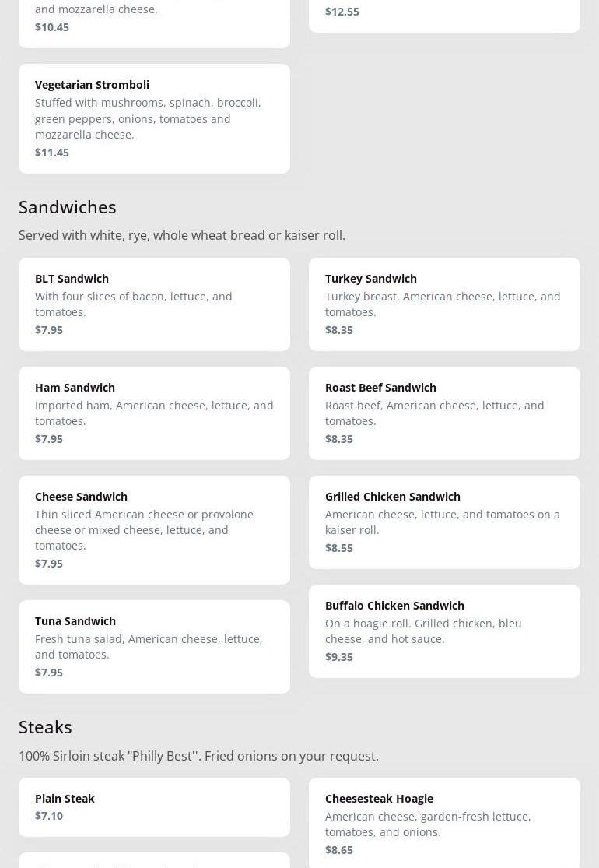This screenshot has height=868, width=599.
Task: Click the Plain Steak $7.10 price
Action: click(x=49, y=816)
